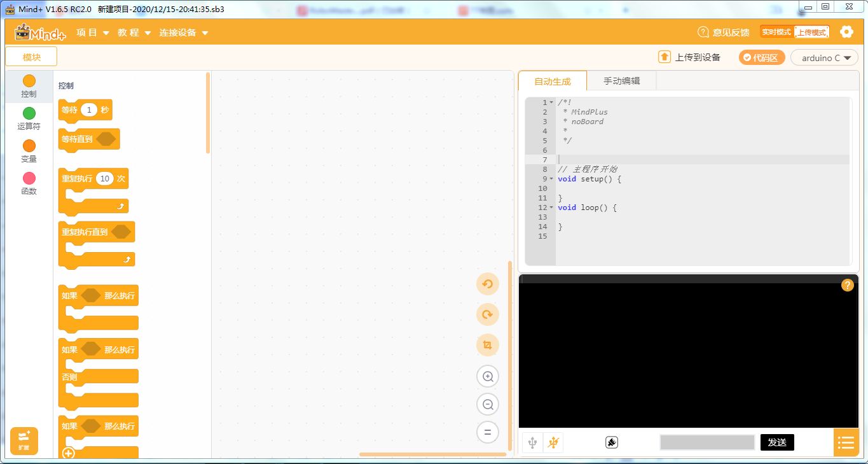Switch to 上传模式 mode

(x=812, y=32)
